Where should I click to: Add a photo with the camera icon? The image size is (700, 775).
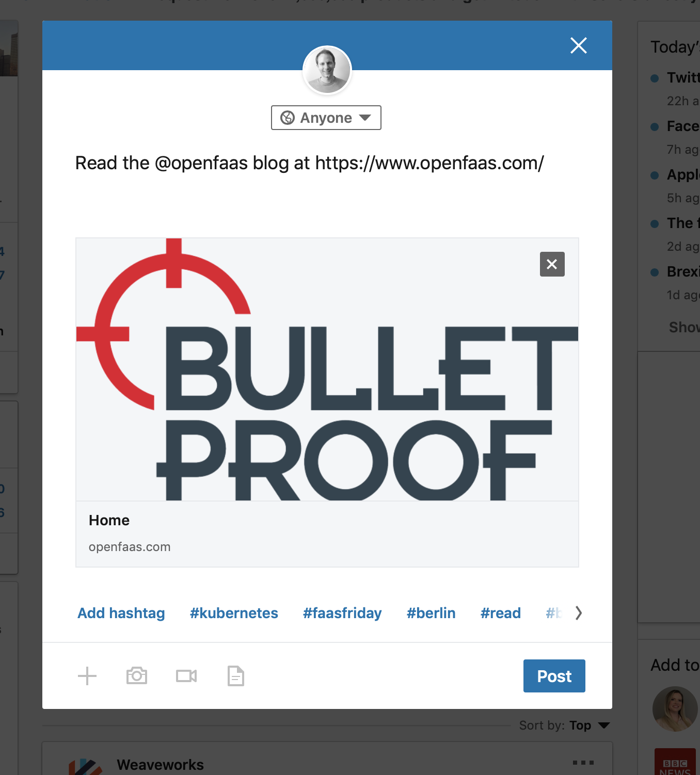tap(137, 676)
